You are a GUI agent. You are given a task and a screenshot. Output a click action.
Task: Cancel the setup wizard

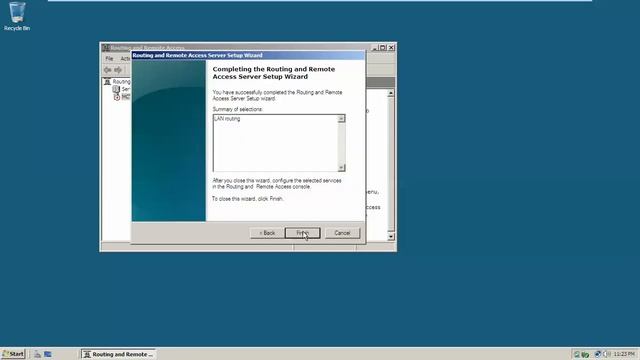point(342,233)
